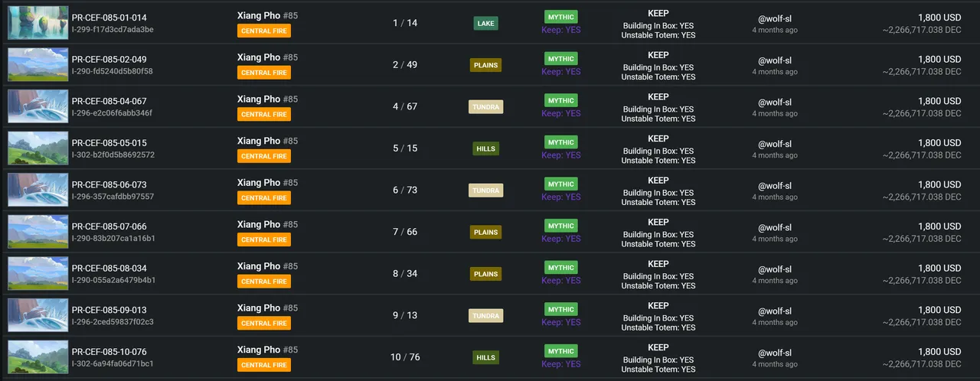
Task: Click the MYTHIC rarity badge in first row
Action: tap(561, 17)
